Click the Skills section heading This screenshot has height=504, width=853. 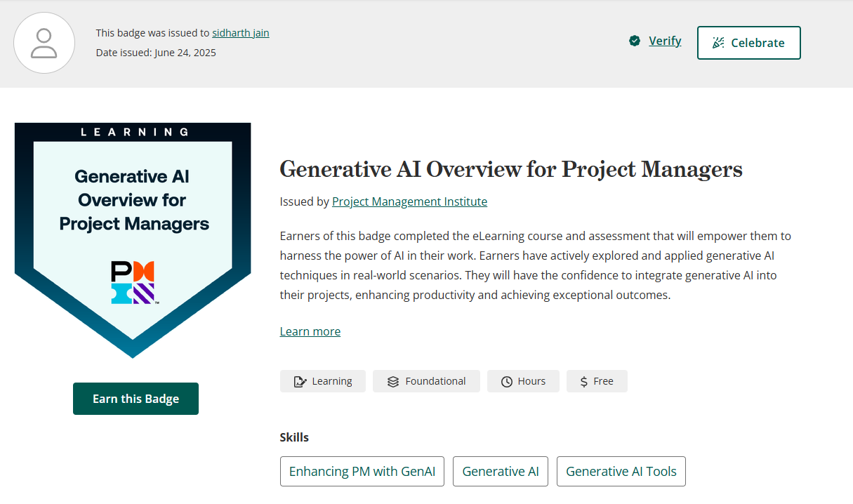click(x=294, y=437)
